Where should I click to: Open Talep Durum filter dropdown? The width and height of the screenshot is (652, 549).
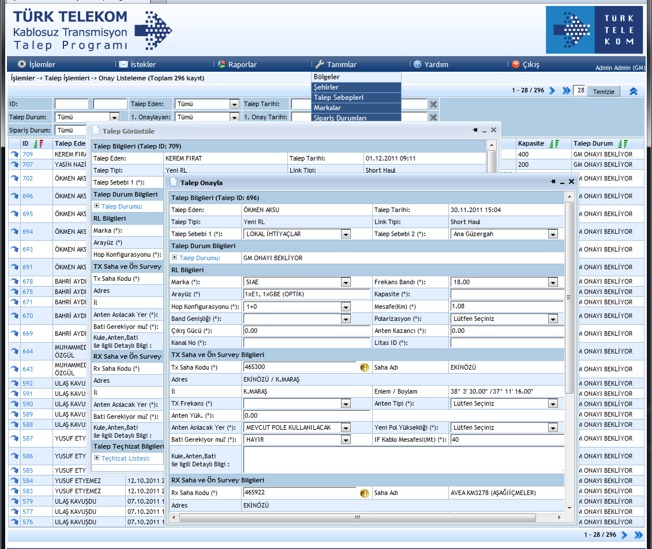pos(114,117)
